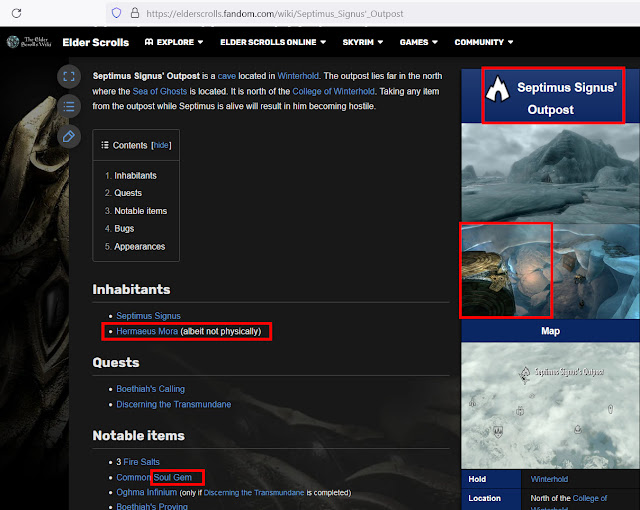
Task: View site security padlock info
Action: [135, 13]
